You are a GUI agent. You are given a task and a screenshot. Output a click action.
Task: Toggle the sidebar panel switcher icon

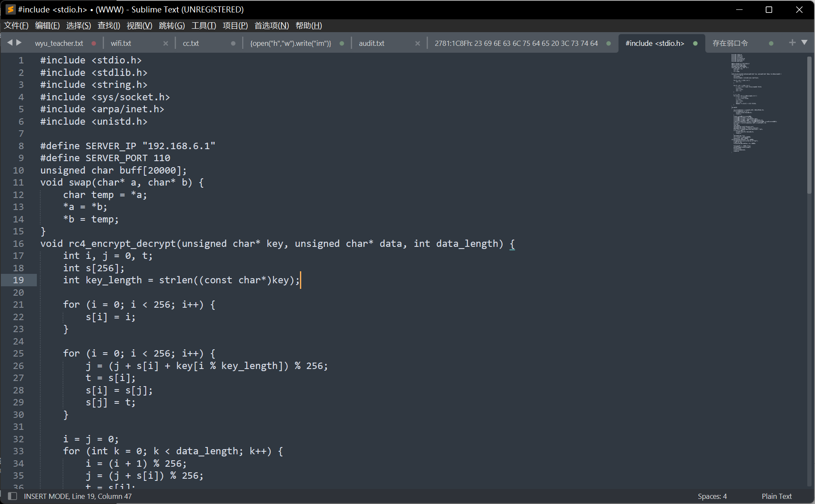click(x=12, y=496)
